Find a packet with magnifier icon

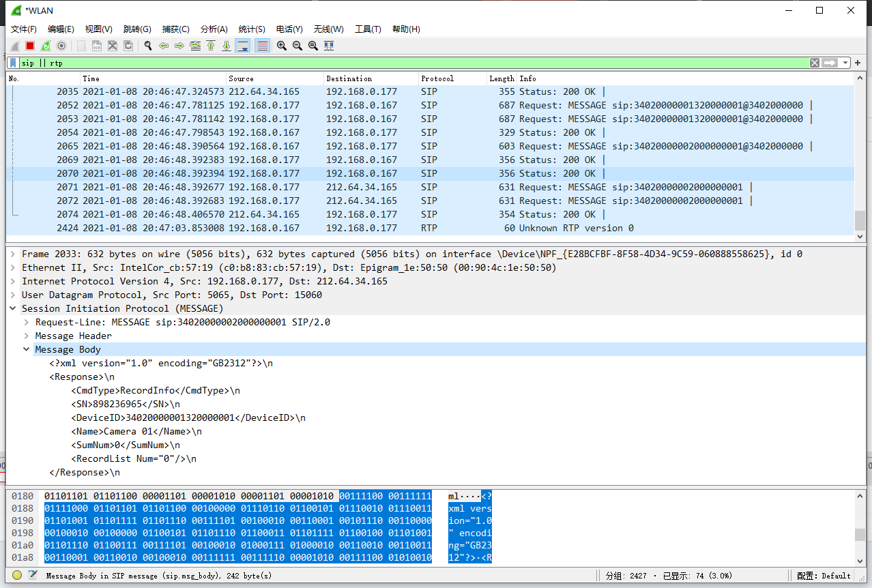[148, 46]
